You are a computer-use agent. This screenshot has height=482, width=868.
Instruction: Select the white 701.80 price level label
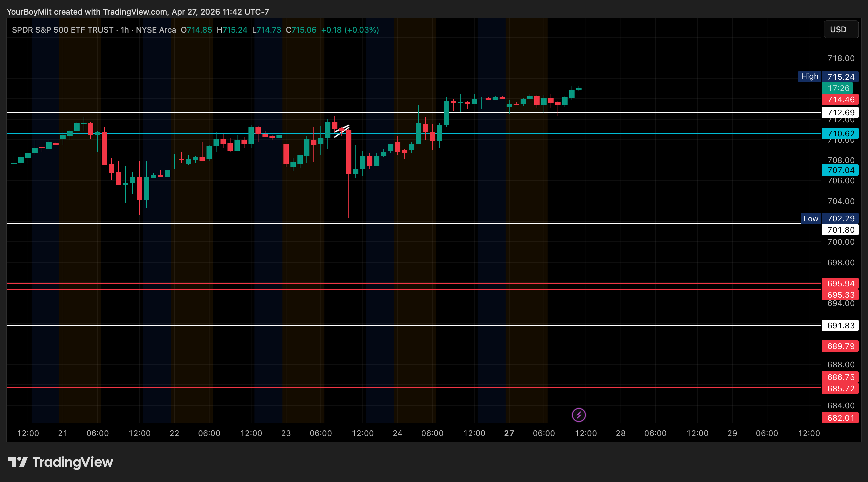[840, 230]
